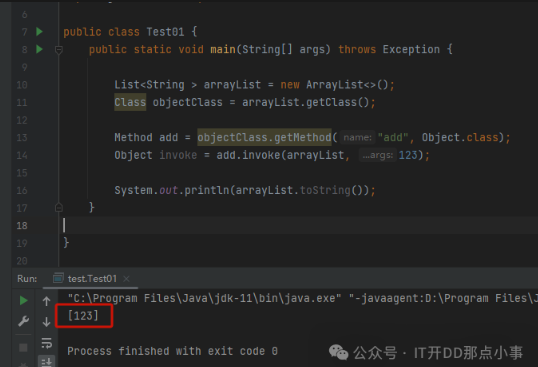
Task: Click the down arrow in Run panel
Action: 46,322
